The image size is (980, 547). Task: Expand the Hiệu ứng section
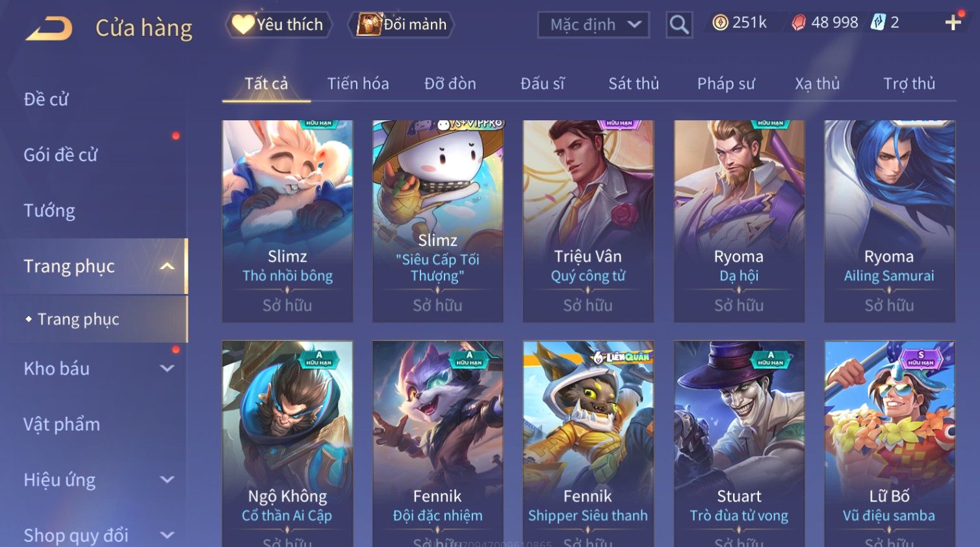[x=167, y=480]
